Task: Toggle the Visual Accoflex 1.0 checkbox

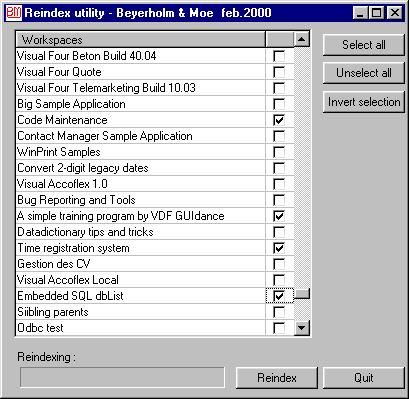Action: coord(279,184)
